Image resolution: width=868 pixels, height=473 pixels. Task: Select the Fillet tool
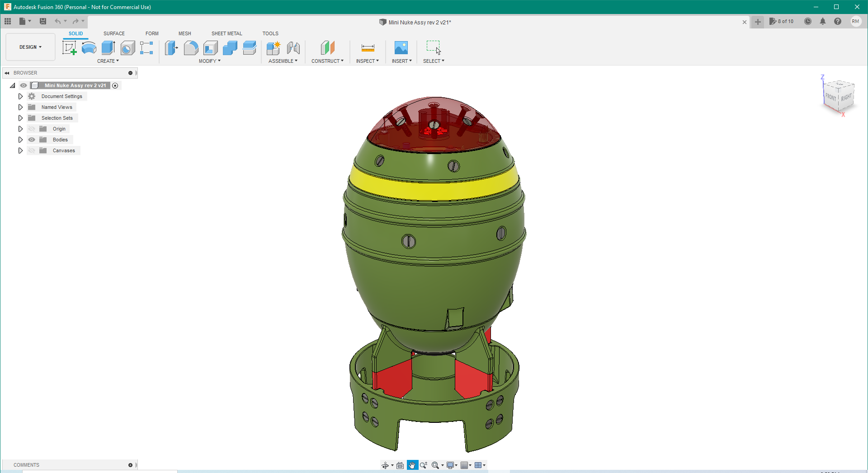(x=191, y=47)
